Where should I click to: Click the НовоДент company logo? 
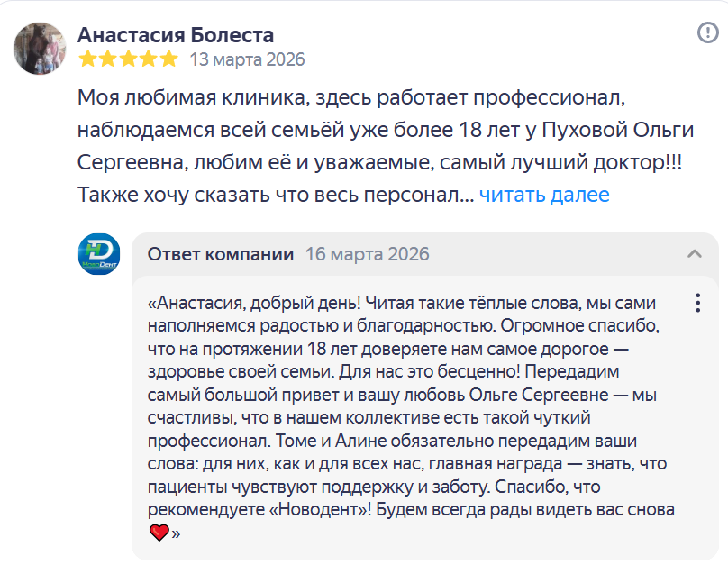[x=99, y=254]
